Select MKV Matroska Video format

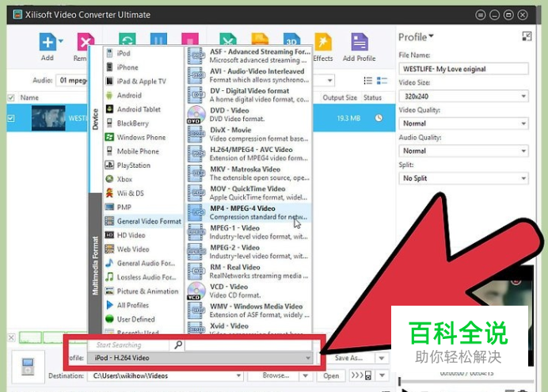(249, 173)
